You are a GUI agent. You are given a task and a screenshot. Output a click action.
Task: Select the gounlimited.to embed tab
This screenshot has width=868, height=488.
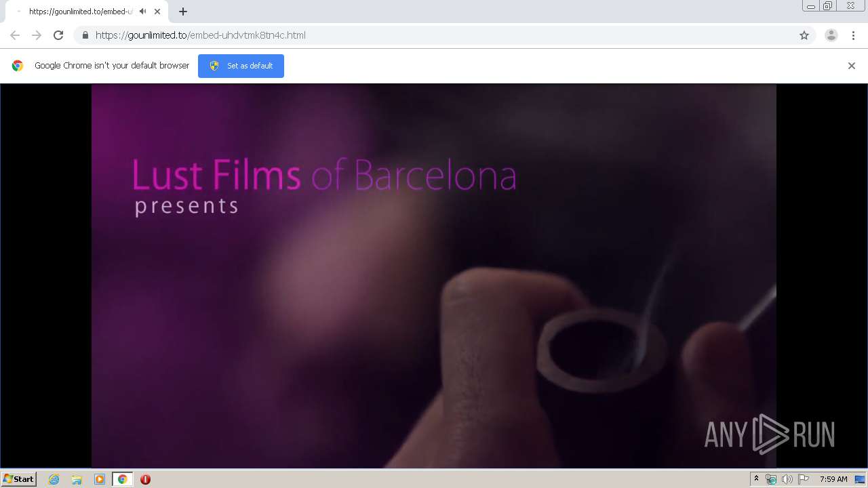coord(87,12)
